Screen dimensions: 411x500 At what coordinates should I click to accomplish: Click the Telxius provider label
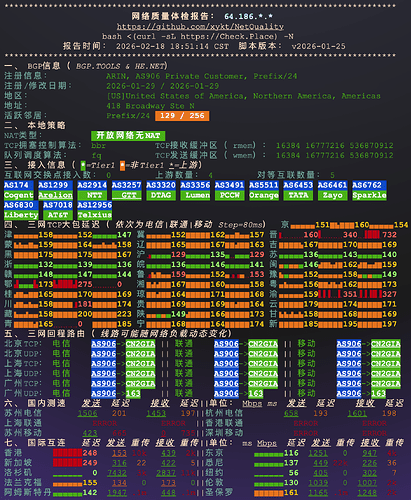click(x=95, y=215)
